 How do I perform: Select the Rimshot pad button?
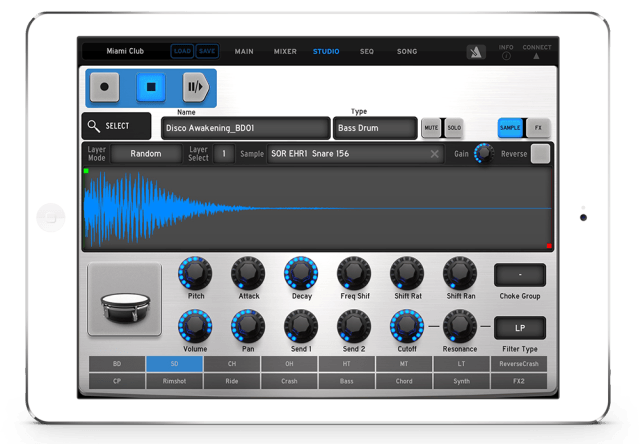(174, 381)
